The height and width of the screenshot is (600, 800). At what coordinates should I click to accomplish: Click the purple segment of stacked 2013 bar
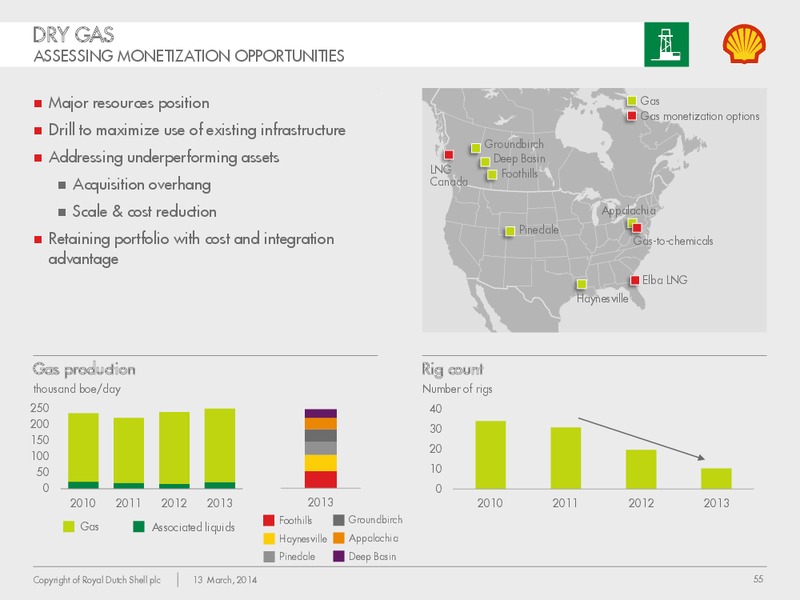[321, 413]
